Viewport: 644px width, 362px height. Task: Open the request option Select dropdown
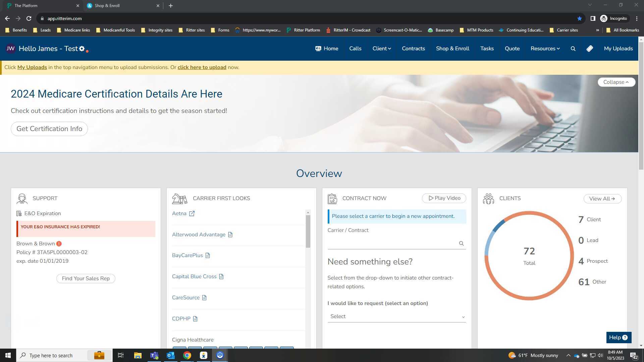click(396, 316)
